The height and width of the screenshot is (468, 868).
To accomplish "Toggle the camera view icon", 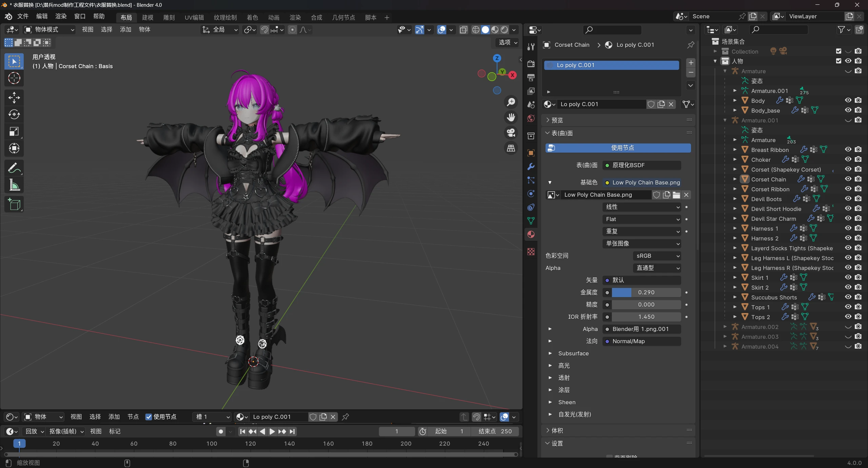I will 511,133.
